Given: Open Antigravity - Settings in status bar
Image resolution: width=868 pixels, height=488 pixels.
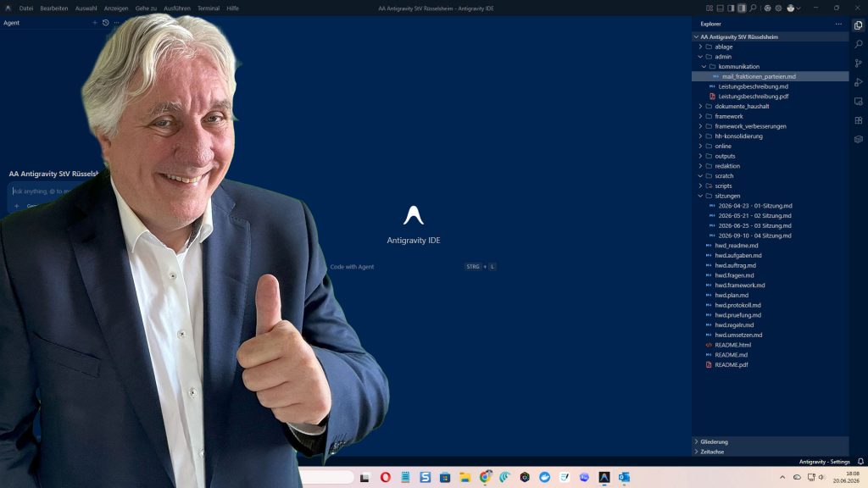Looking at the screenshot, I should (824, 462).
